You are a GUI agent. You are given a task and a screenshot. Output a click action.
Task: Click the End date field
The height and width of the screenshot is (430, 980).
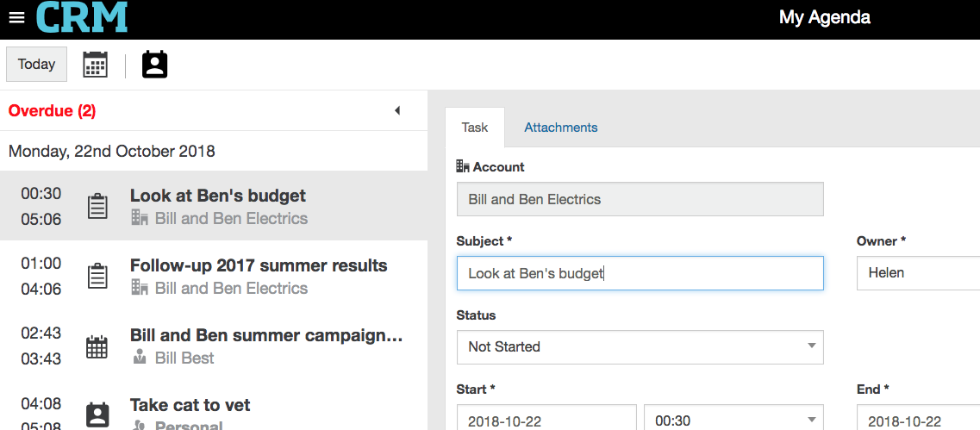click(917, 421)
